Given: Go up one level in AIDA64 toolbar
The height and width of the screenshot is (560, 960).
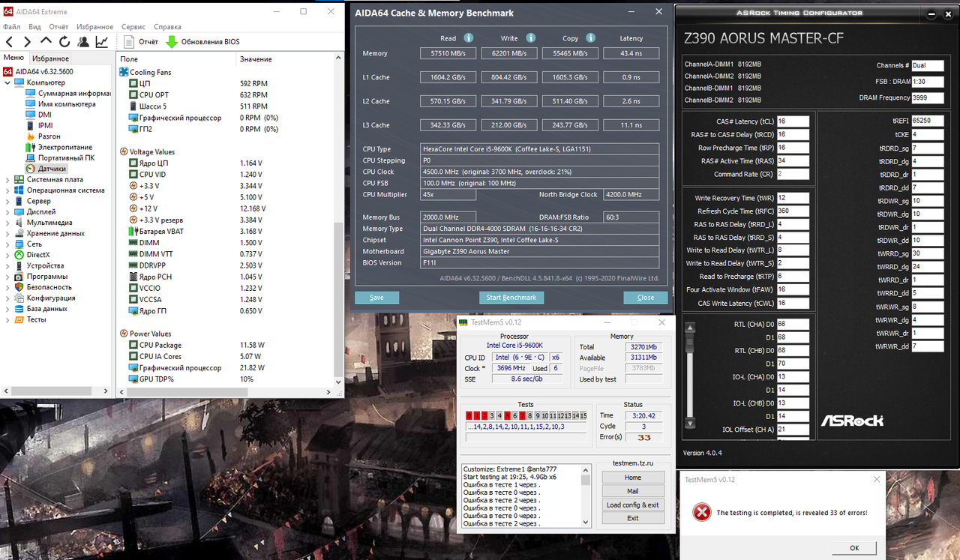Looking at the screenshot, I should click(46, 42).
